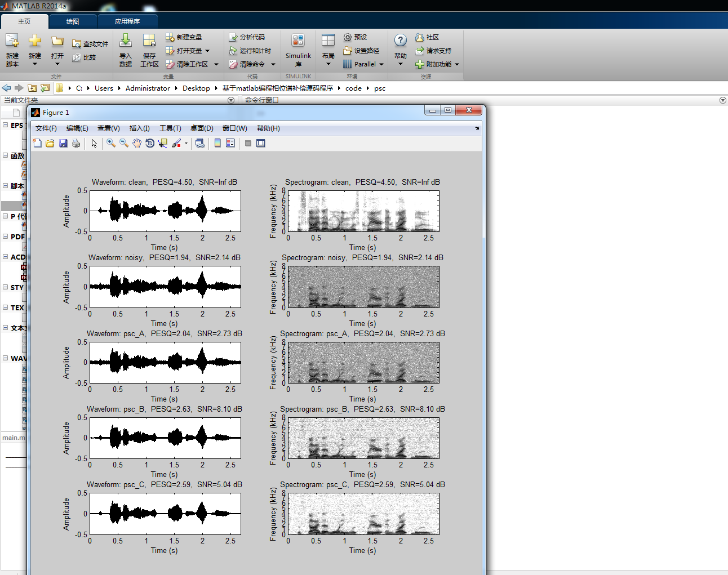
Task: Click 请求支持 (Request Support)
Action: (x=433, y=50)
